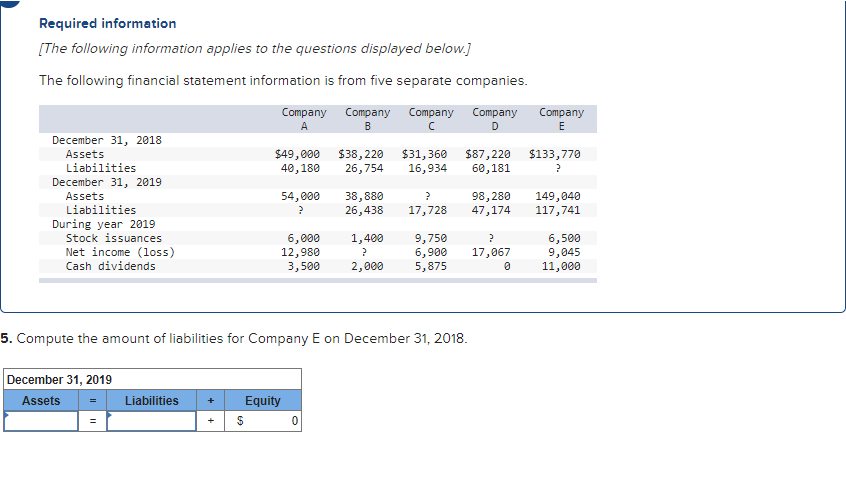Click the 16,934 liabilities value
This screenshot has height=497, width=846.
427,168
